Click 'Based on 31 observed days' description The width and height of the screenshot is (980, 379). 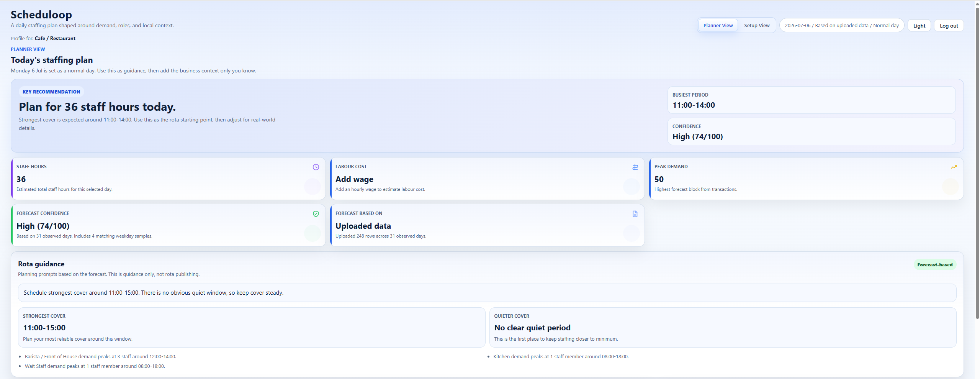tap(84, 236)
